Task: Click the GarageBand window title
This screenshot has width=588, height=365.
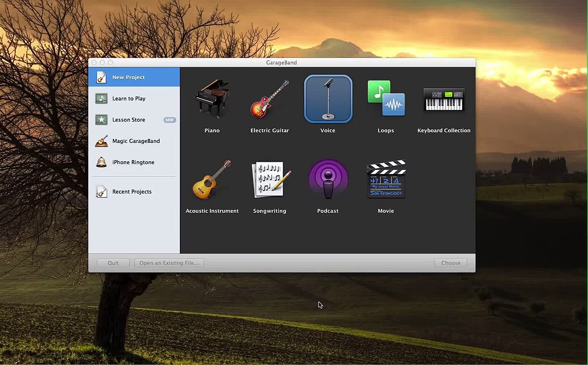Action: tap(282, 63)
